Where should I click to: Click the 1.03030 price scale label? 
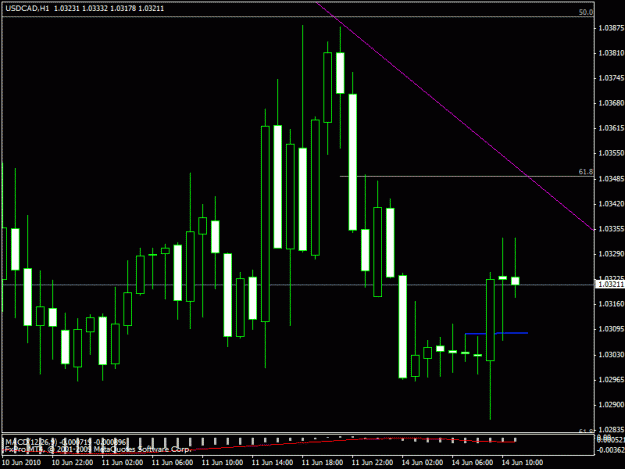pyautogui.click(x=611, y=355)
